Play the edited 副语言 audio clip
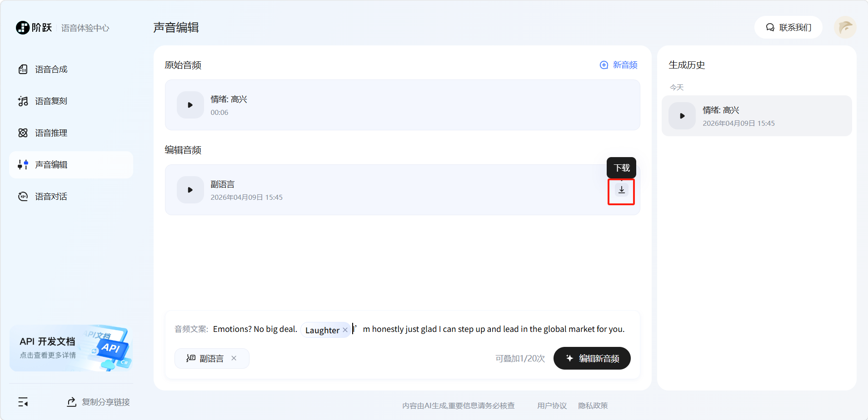The height and width of the screenshot is (420, 868). 190,190
